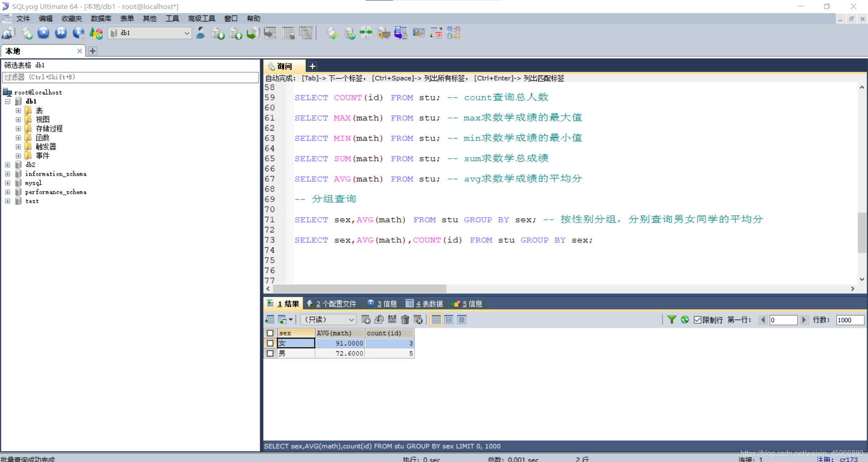Open the User Manager icon
The height and width of the screenshot is (462, 868).
[x=200, y=33]
